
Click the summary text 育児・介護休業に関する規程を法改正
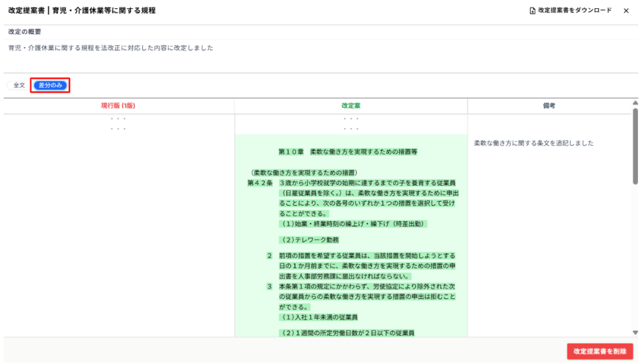(x=111, y=48)
